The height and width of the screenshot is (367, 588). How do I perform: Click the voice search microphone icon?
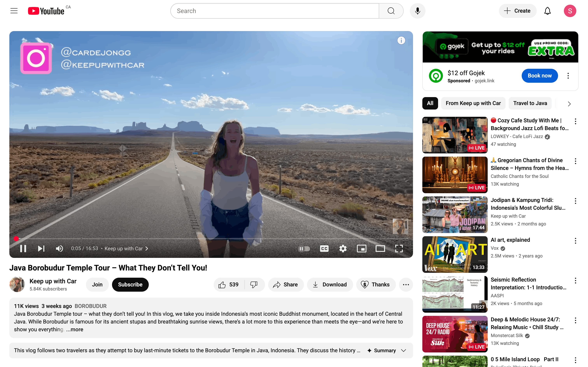pos(417,11)
